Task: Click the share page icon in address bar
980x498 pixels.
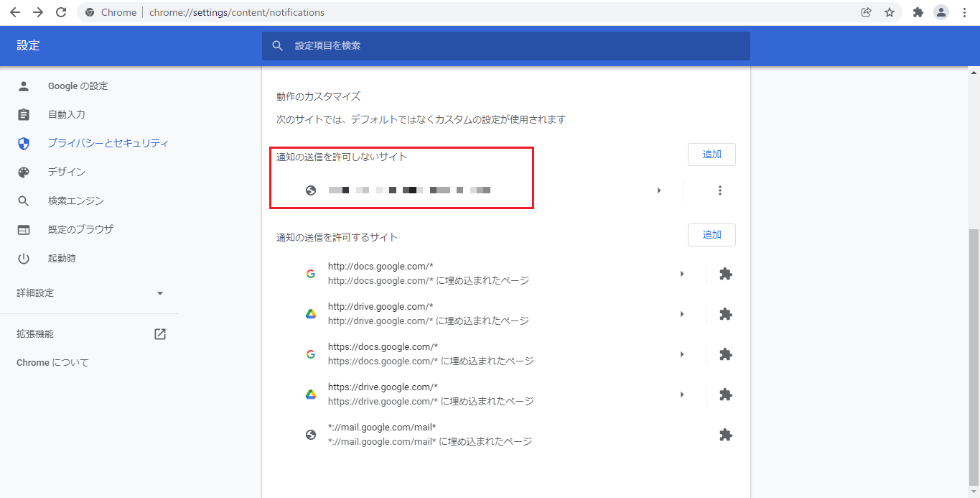Action: click(867, 12)
